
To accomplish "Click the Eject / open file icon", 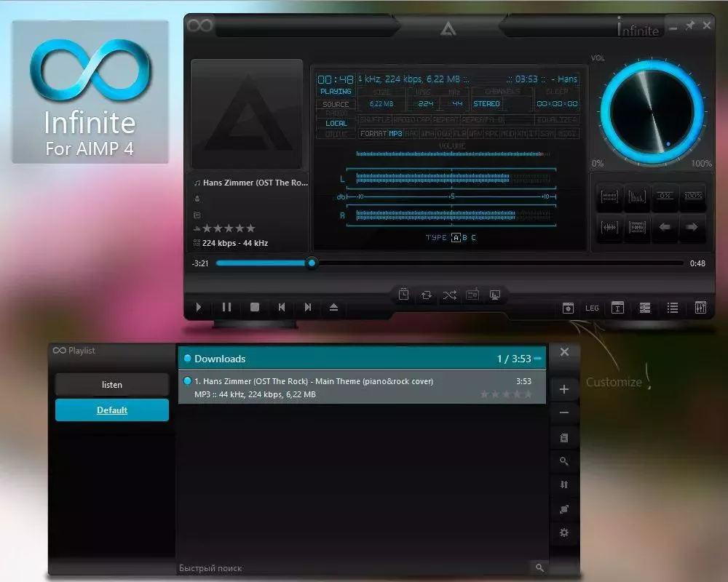I will 333,307.
